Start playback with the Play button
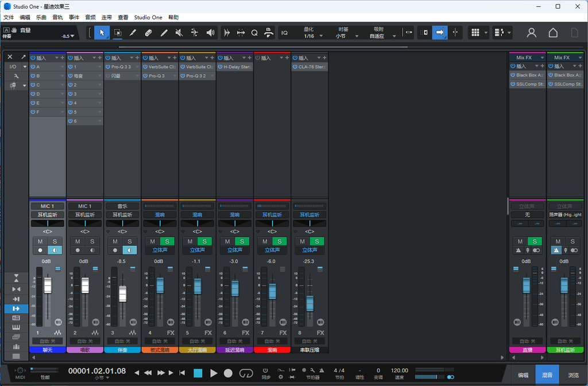 pyautogui.click(x=214, y=373)
